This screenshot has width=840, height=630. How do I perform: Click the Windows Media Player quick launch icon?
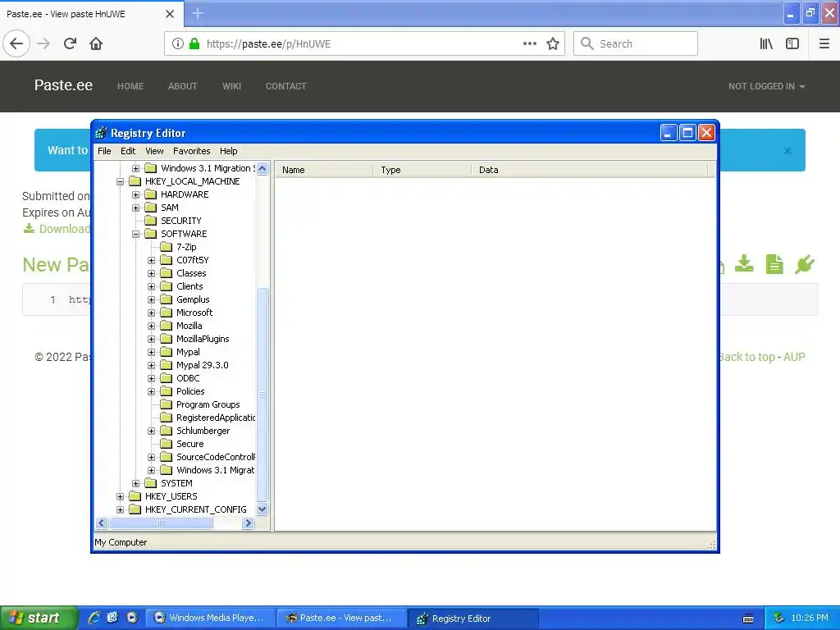point(132,618)
